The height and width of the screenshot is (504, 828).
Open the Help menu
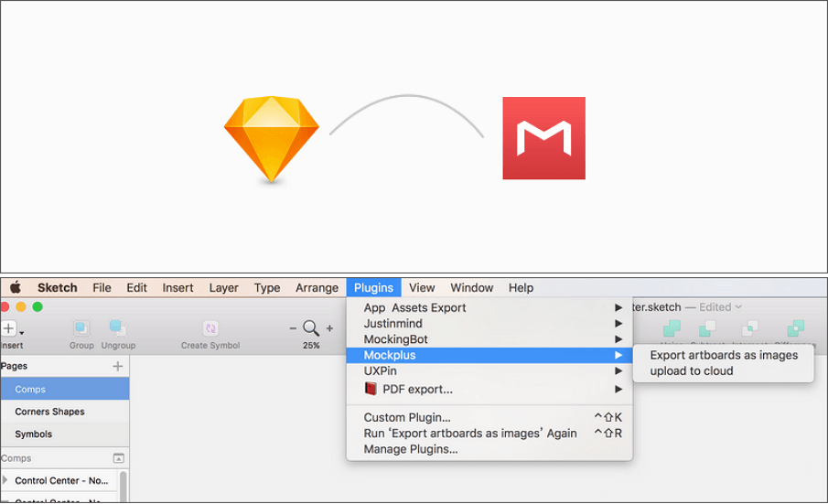[521, 287]
